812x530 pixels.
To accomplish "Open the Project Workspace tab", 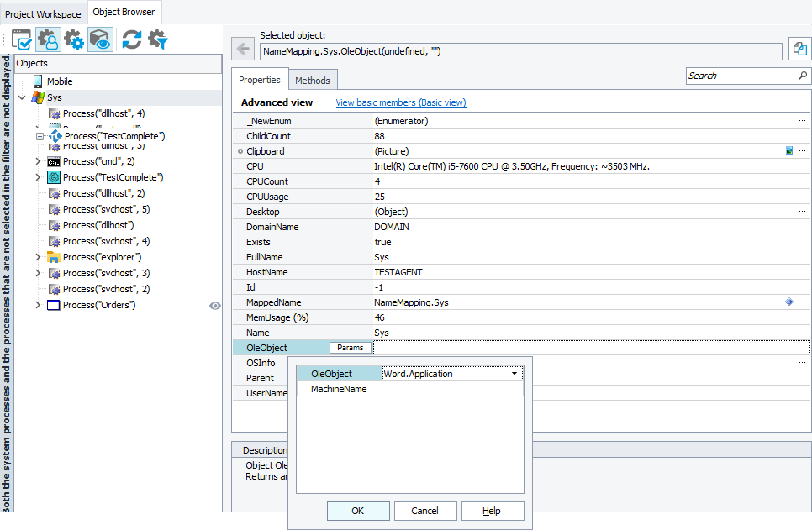I will click(43, 13).
